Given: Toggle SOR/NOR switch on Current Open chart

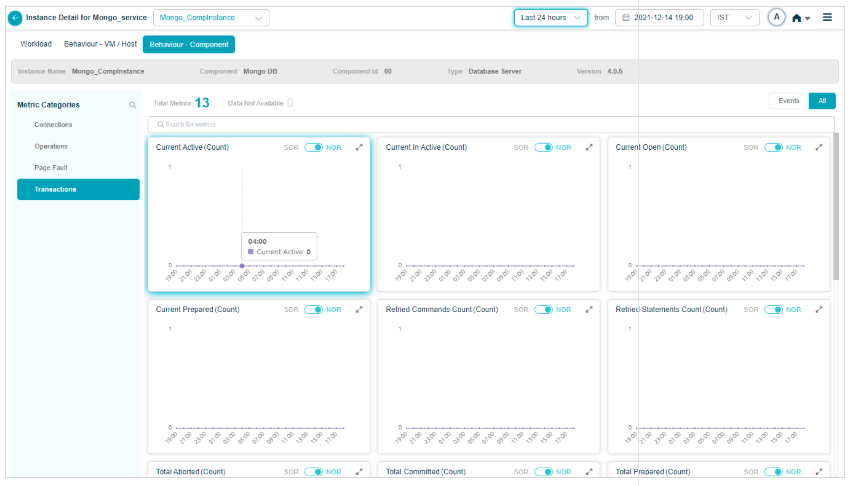Looking at the screenshot, I should tap(773, 147).
